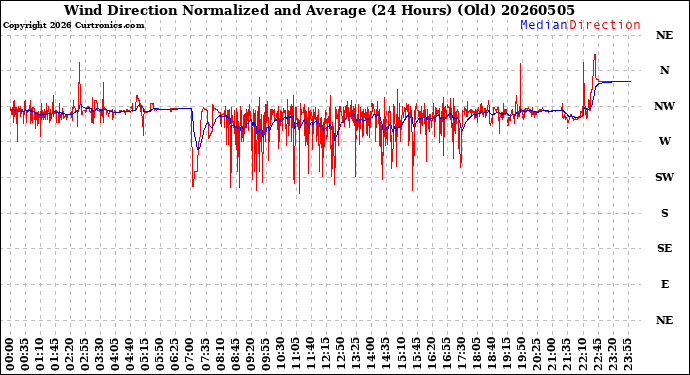Click the 00:35 time axis label
Viewport: 690px width, 375px height.
(x=25, y=354)
